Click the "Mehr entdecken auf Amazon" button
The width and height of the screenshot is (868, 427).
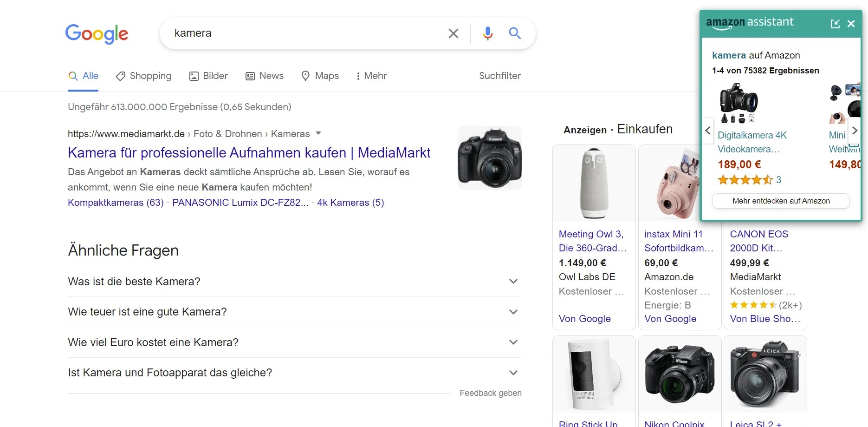coord(781,201)
